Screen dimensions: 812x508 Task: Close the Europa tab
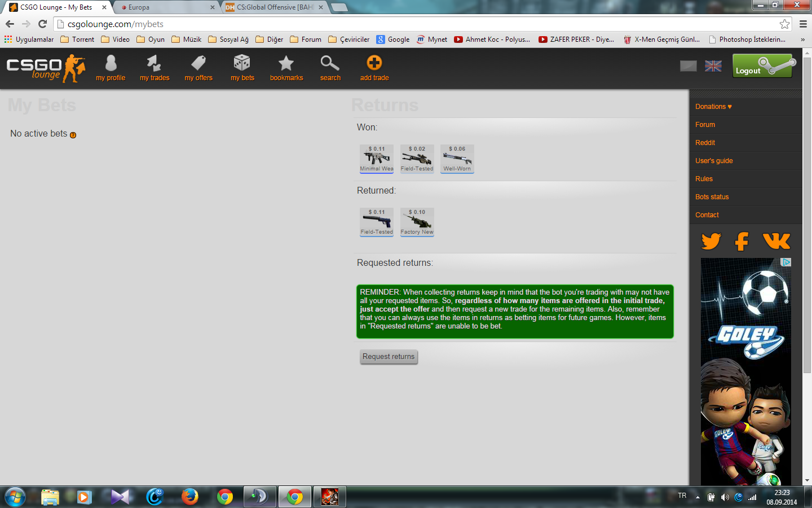click(213, 7)
